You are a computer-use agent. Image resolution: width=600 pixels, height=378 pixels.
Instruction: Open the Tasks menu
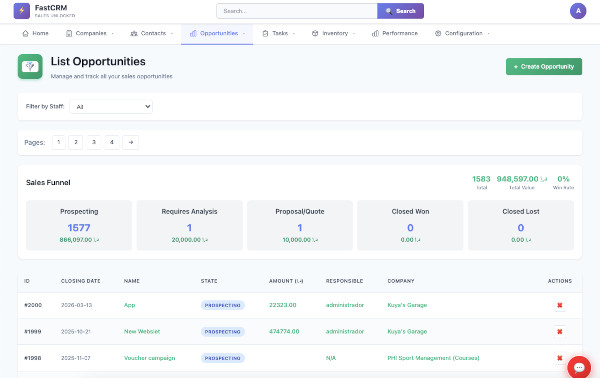click(279, 33)
